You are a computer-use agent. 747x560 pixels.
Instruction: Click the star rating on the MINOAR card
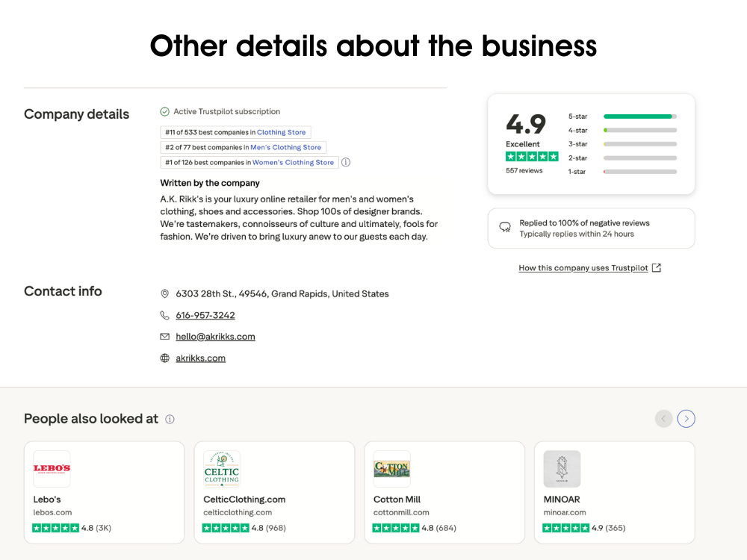pyautogui.click(x=565, y=528)
